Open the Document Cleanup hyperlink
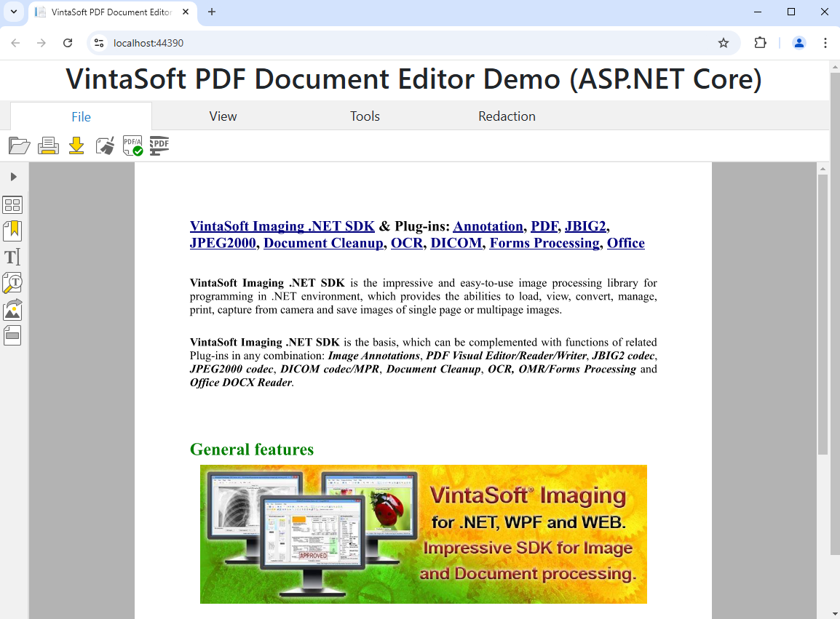This screenshot has height=619, width=840. pyautogui.click(x=323, y=243)
